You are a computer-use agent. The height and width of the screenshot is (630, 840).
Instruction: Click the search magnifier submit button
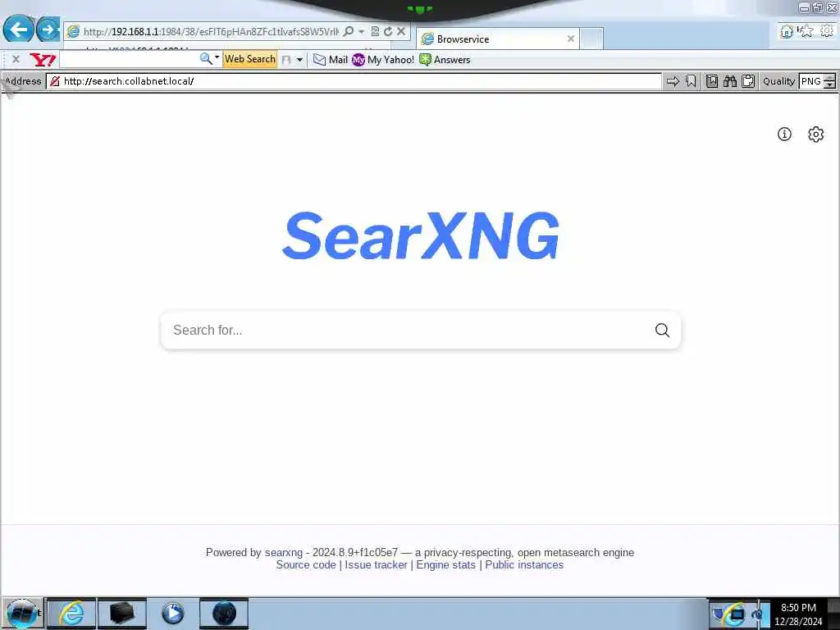point(663,330)
